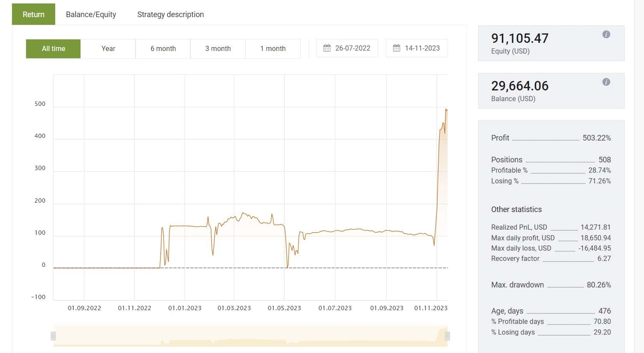Select the 6 month period
Image resolution: width=644 pixels, height=353 pixels.
coord(163,48)
